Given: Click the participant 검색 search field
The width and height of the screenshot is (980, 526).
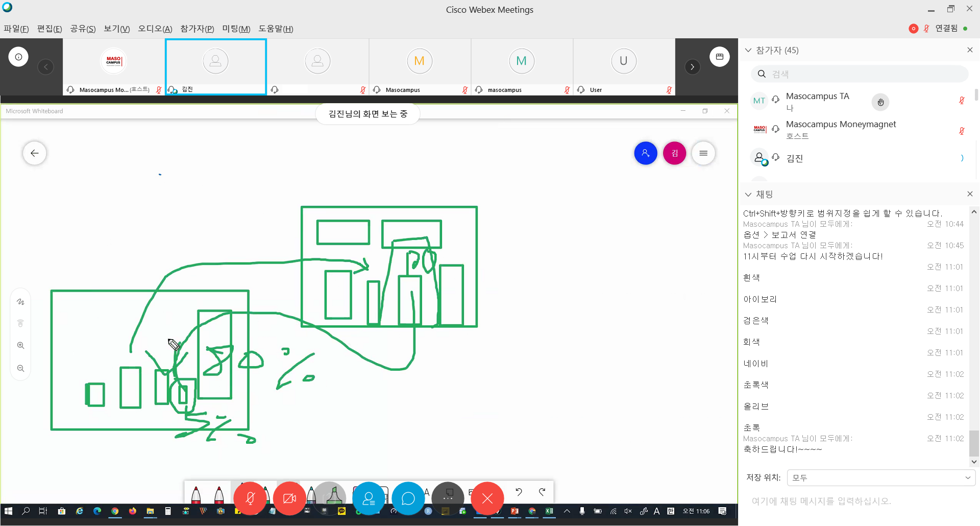Looking at the screenshot, I should [x=863, y=74].
